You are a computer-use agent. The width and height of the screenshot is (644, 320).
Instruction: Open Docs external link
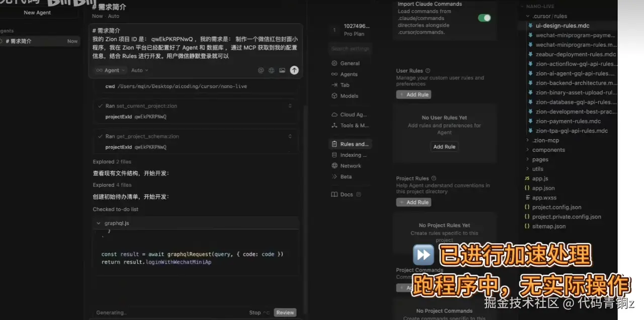point(347,194)
